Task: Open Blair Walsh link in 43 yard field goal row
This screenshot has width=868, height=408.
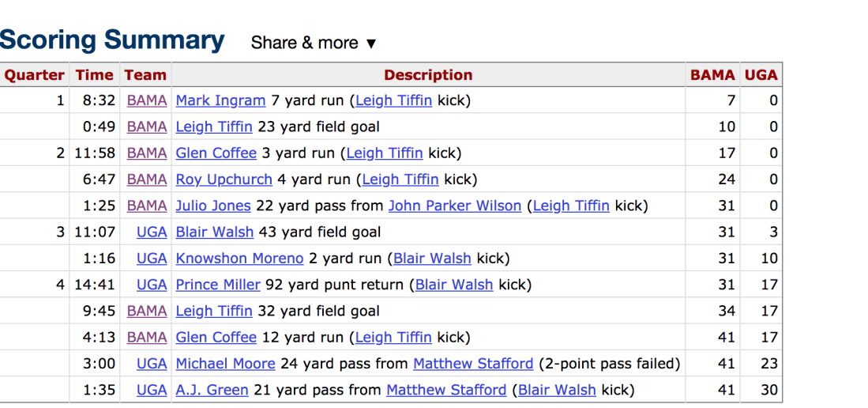Action: coord(215,232)
